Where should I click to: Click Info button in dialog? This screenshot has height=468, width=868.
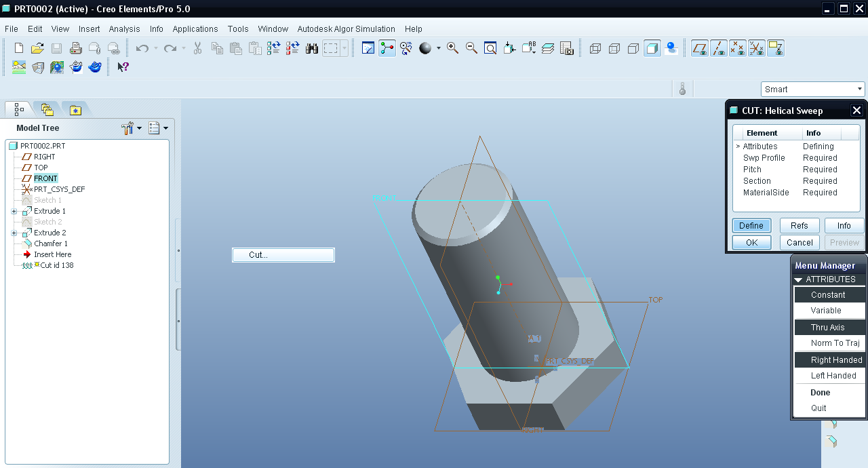(844, 225)
